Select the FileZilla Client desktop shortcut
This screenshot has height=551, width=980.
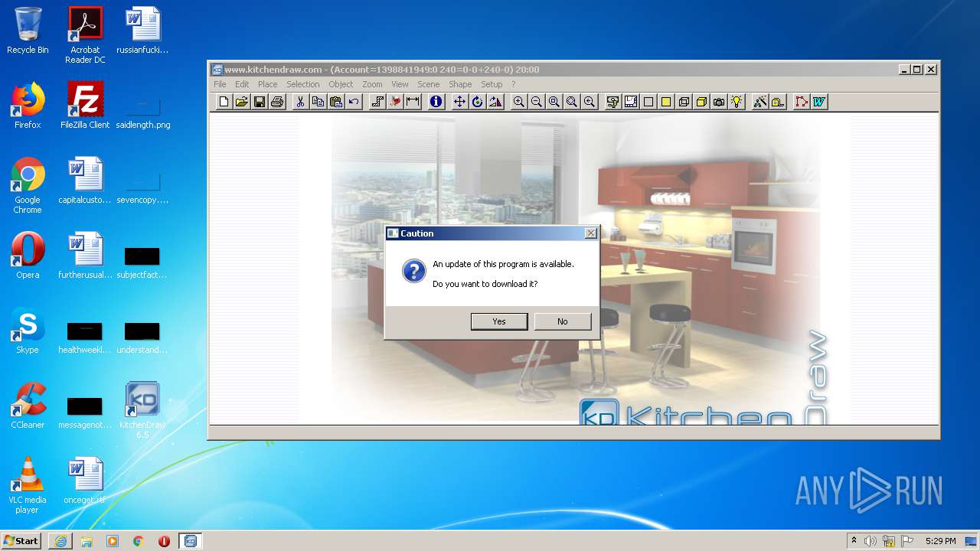[85, 106]
